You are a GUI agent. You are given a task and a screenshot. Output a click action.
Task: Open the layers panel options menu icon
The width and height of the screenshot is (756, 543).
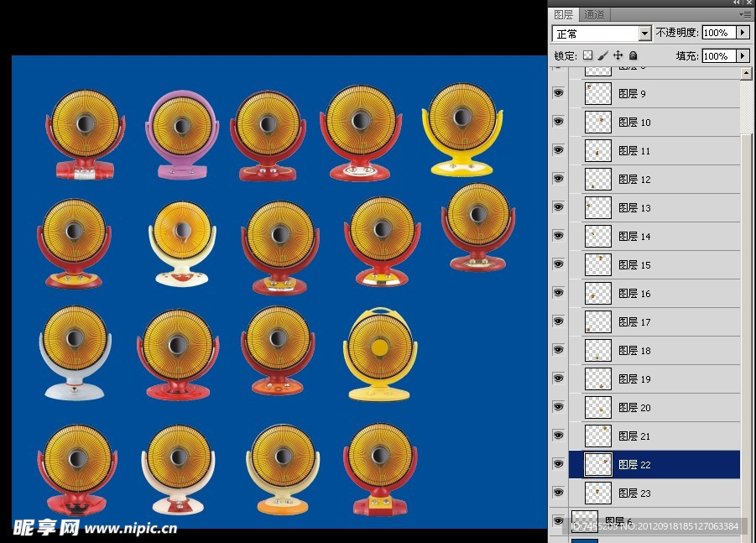(744, 14)
